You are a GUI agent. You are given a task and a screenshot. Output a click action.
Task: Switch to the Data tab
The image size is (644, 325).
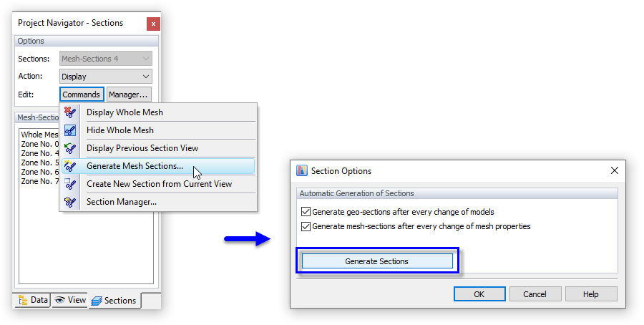(32, 300)
